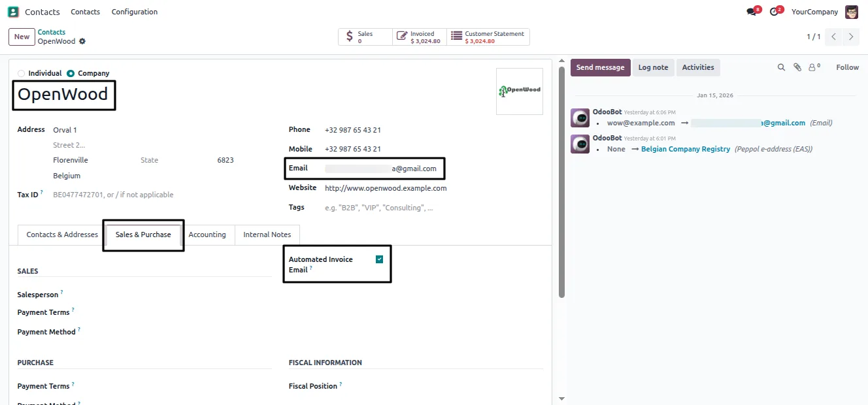Click the Florenville city field
The width and height of the screenshot is (868, 405).
[x=93, y=160]
